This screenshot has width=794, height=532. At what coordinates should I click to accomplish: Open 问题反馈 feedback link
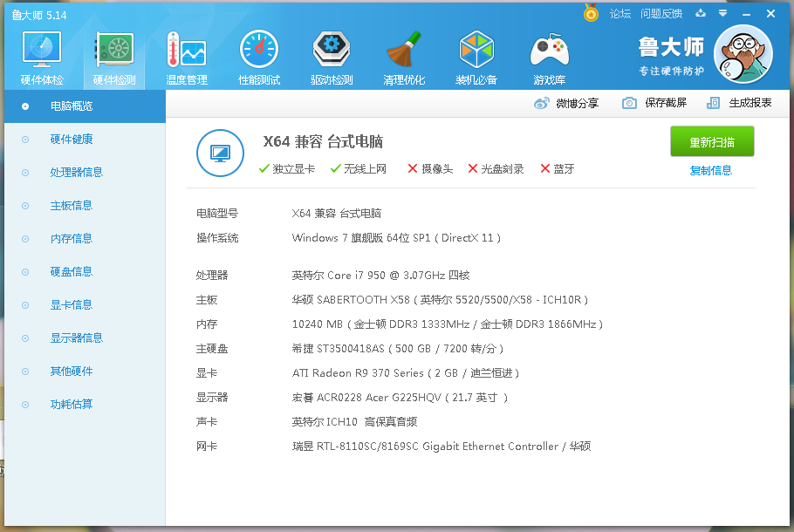point(661,14)
